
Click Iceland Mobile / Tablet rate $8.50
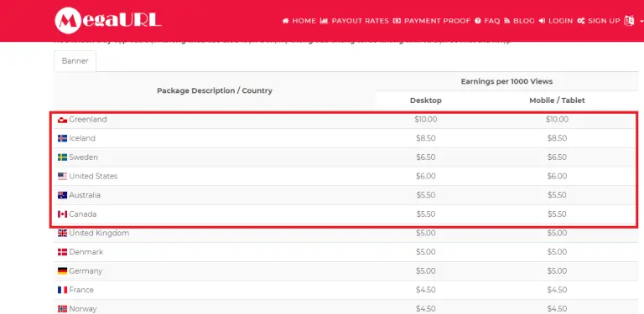[x=557, y=138]
